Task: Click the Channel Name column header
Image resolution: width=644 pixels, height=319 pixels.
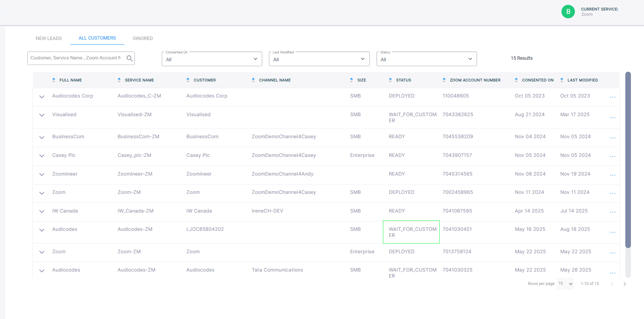Action: pyautogui.click(x=275, y=80)
